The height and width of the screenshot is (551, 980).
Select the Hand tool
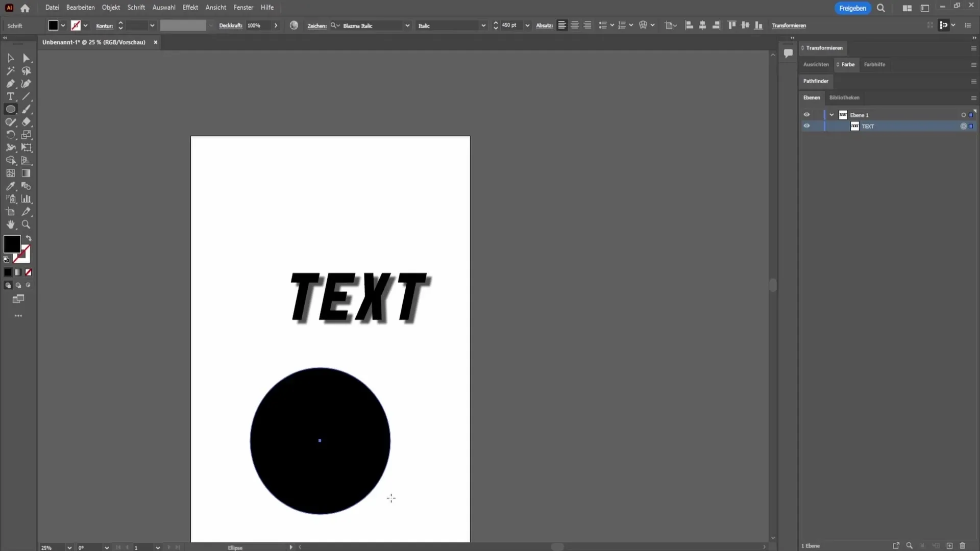[x=10, y=224]
